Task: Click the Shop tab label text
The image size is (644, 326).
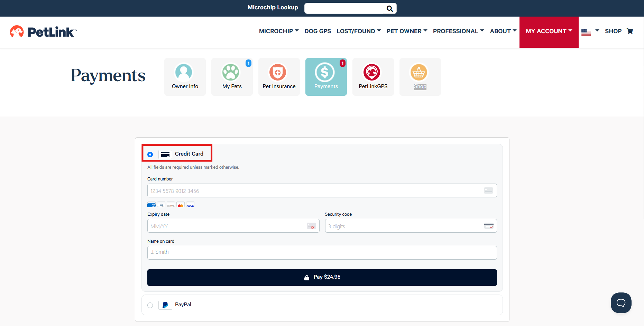Action: [420, 86]
